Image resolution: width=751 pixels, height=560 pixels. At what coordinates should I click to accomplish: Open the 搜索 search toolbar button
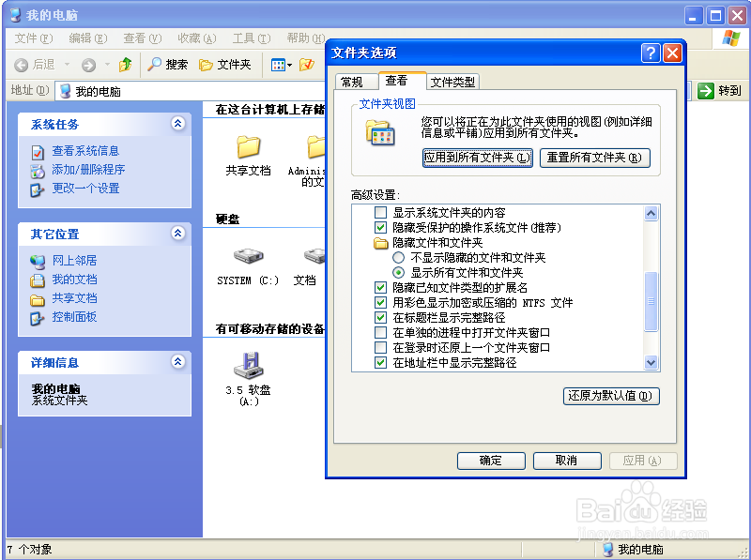click(168, 64)
